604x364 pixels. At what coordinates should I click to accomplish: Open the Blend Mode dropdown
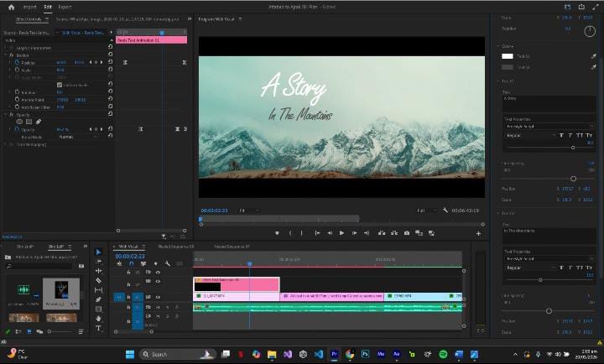(67, 136)
